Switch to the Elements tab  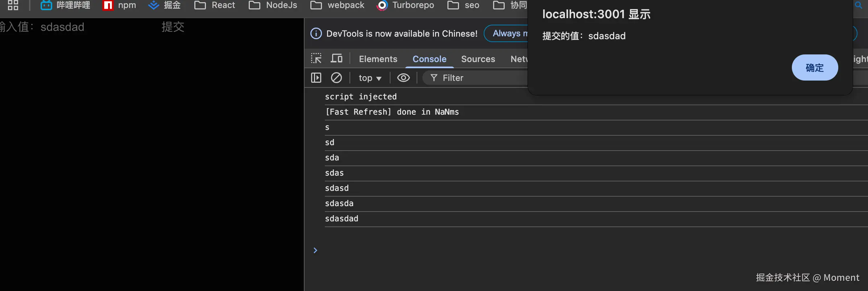(378, 59)
